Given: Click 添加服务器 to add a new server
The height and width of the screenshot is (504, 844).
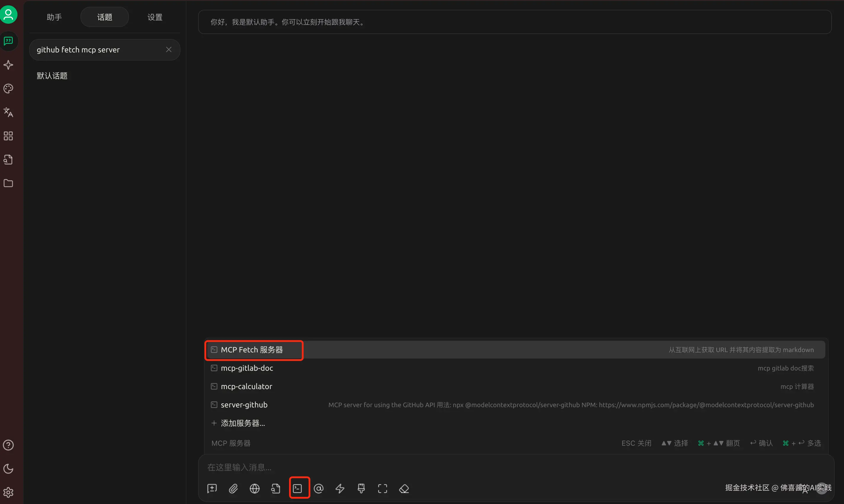Looking at the screenshot, I should (243, 423).
